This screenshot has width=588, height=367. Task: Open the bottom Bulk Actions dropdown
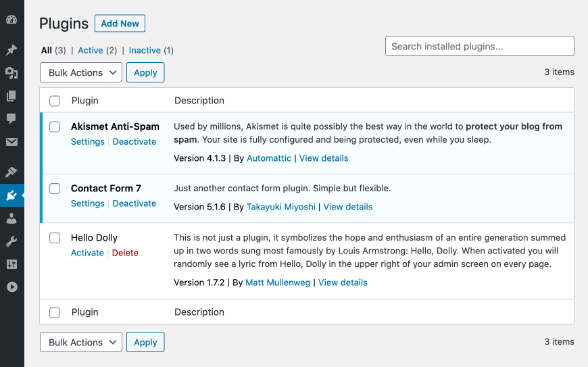click(x=81, y=342)
